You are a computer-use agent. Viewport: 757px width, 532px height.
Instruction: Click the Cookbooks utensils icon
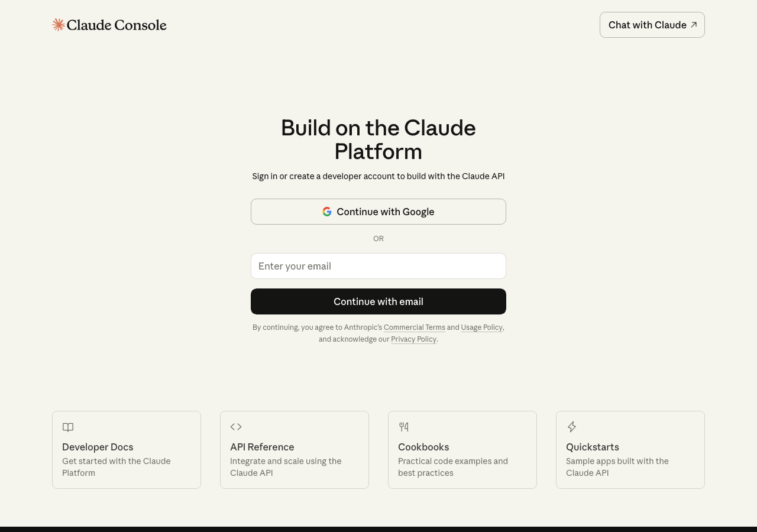coord(404,427)
